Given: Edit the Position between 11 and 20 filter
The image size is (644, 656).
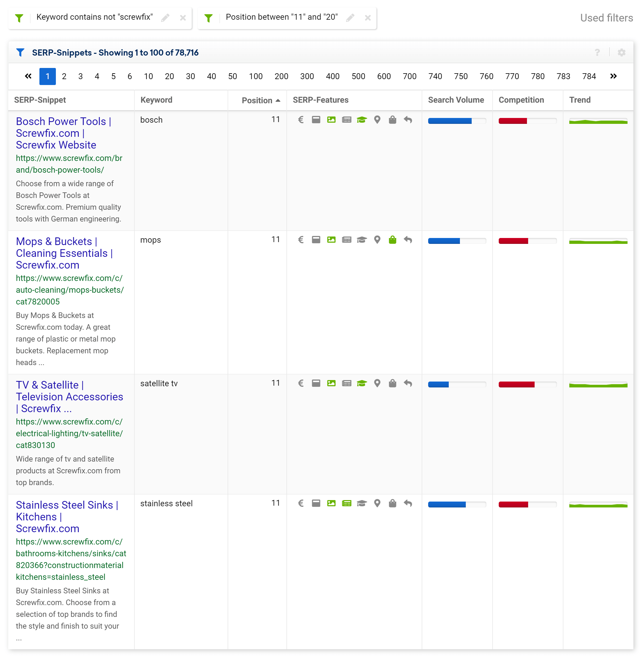Looking at the screenshot, I should (350, 18).
